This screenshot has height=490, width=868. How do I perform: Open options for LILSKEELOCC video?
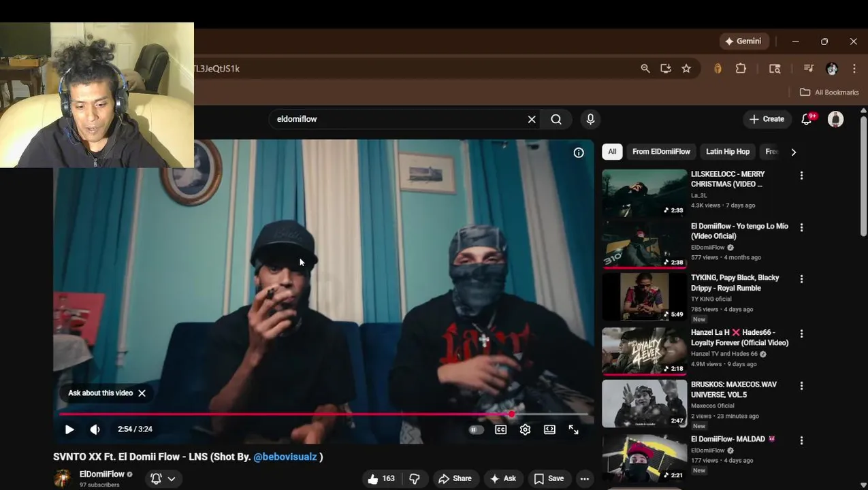click(x=801, y=176)
